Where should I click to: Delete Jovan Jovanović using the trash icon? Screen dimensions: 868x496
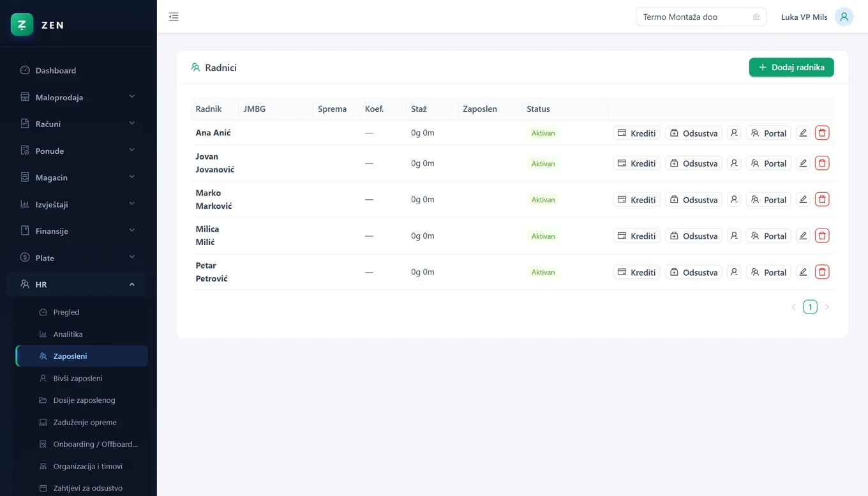pos(822,163)
